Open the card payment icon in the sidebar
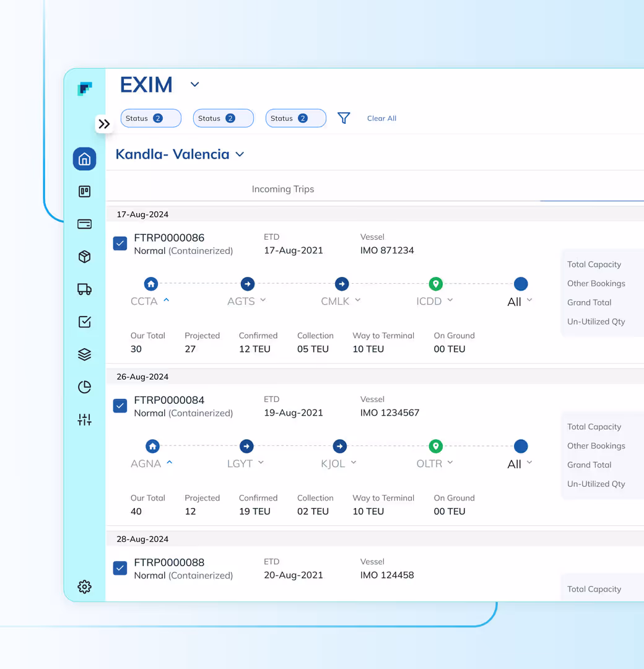Screen dimensions: 644x669 pyautogui.click(x=84, y=224)
